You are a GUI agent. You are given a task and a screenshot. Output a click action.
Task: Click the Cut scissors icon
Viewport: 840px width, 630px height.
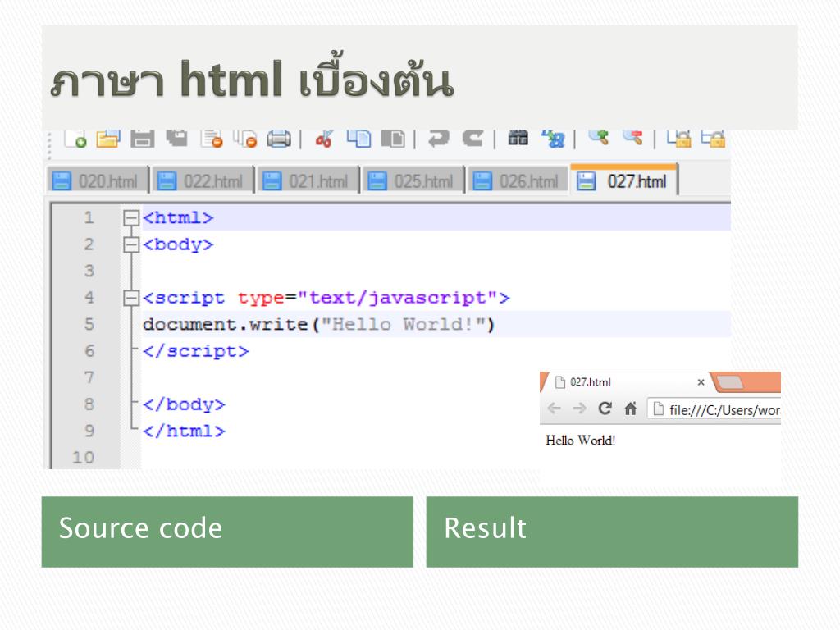pos(324,139)
